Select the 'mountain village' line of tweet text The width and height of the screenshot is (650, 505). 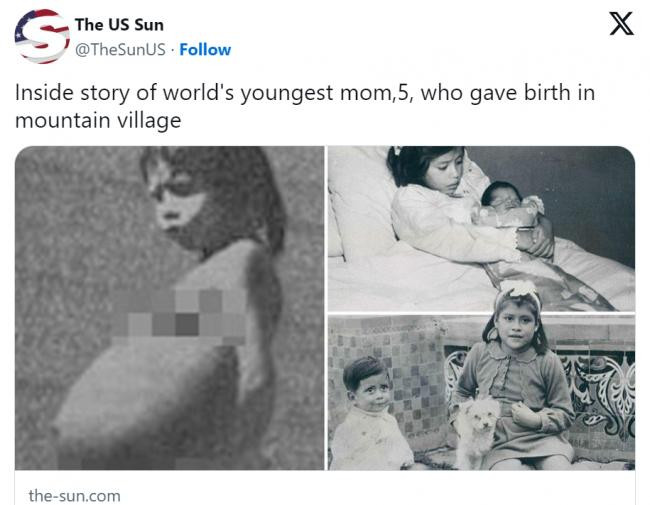coord(98,121)
